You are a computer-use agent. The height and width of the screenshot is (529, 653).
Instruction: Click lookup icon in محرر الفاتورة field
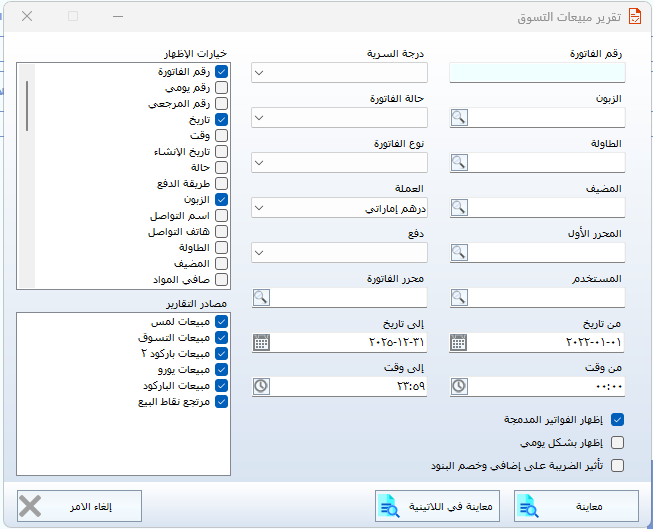261,297
